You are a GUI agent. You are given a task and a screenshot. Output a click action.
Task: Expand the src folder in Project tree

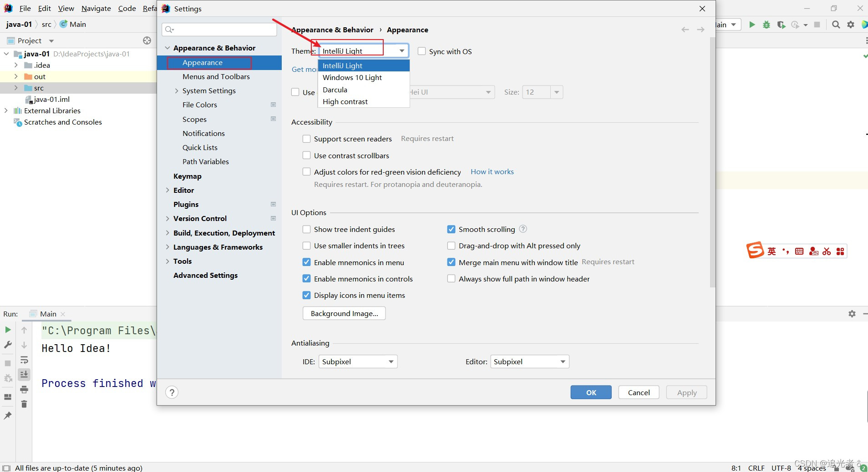16,88
